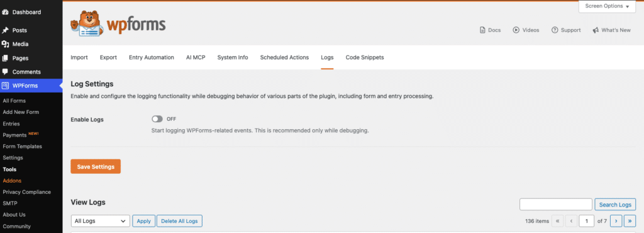Click the Apply button
Image resolution: width=644 pixels, height=233 pixels.
pyautogui.click(x=144, y=221)
